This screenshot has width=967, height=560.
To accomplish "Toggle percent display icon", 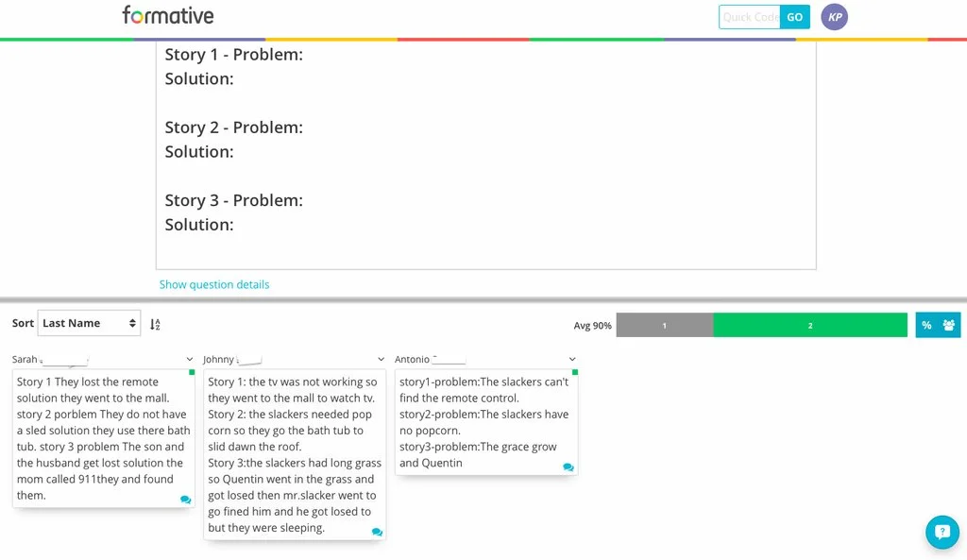I will pyautogui.click(x=926, y=325).
